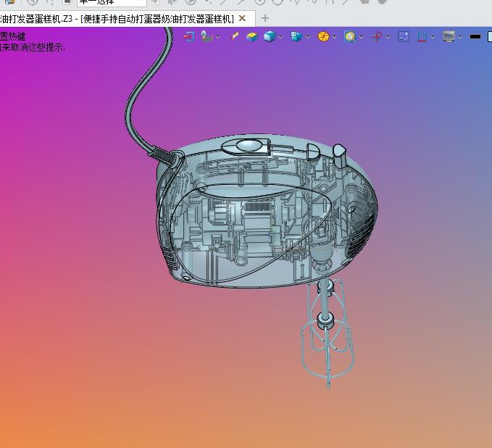Activate the magnifier zoom icon

click(350, 37)
